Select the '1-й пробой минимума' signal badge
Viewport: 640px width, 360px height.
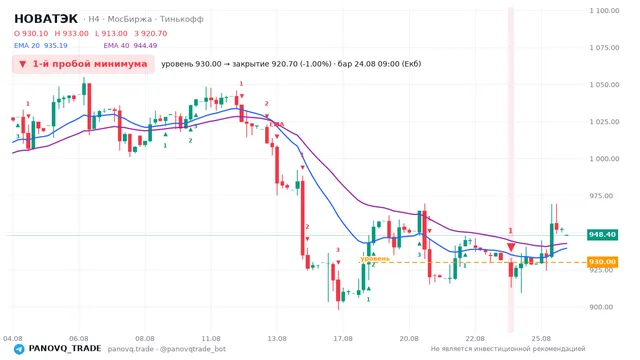[x=83, y=64]
